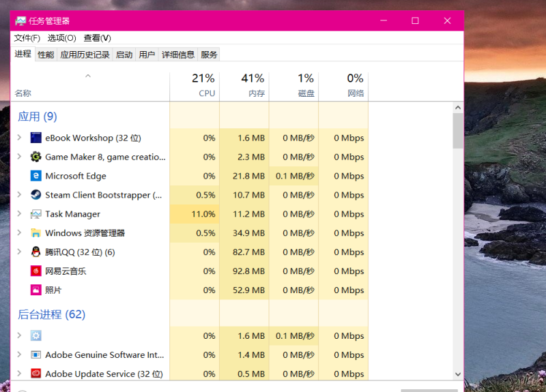Switch to the 应用历史记录 tab
This screenshot has width=546, height=392.
click(85, 55)
